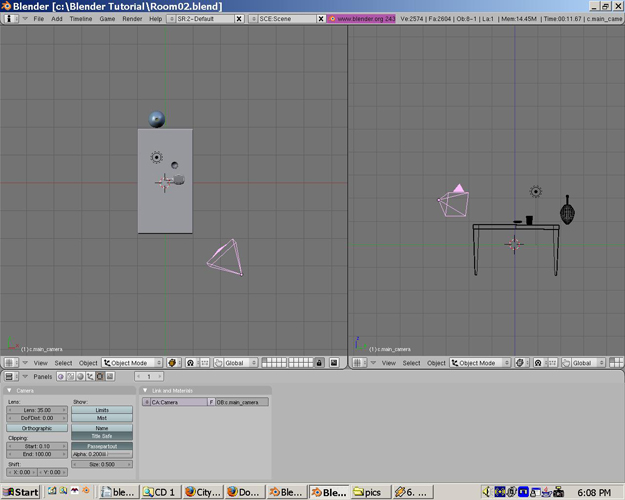Toggle the layer lock icon in the left viewport
Image resolution: width=625 pixels, height=500 pixels.
(319, 363)
